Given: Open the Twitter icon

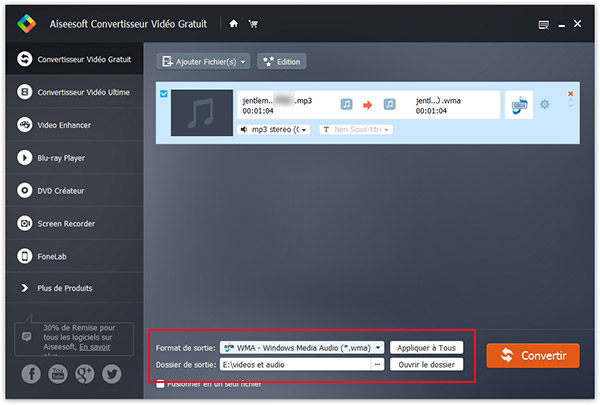Looking at the screenshot, I should (112, 374).
